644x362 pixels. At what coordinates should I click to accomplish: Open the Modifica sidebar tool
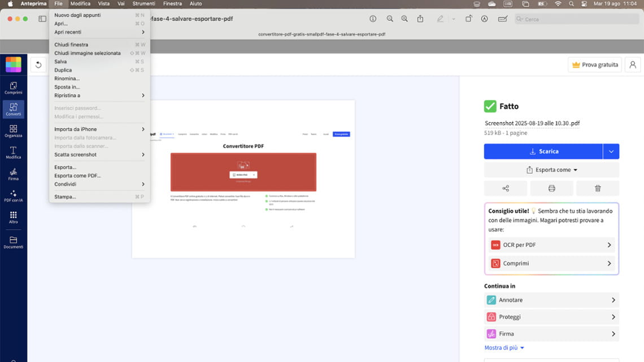[14, 153]
